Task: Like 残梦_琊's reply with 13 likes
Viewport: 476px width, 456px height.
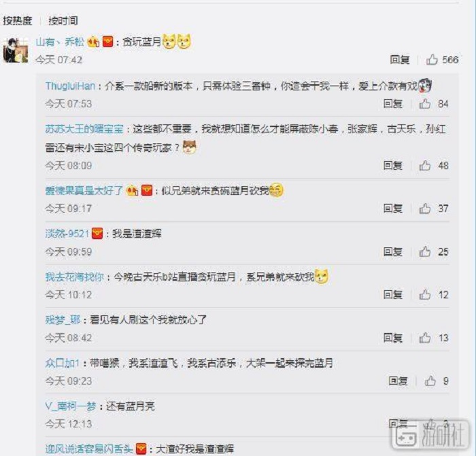Action: pos(425,338)
